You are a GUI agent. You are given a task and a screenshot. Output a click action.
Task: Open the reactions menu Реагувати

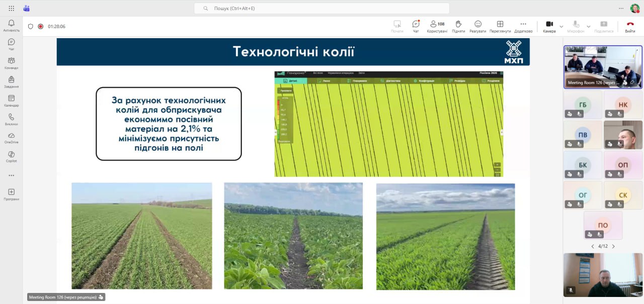pyautogui.click(x=477, y=26)
